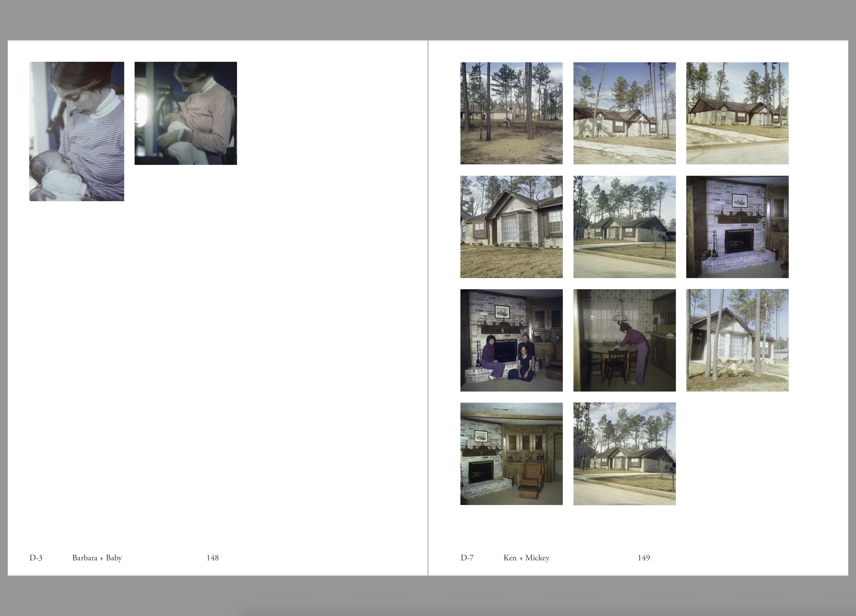Click the D-3 section code
Viewport: 856px width, 616px height.
point(36,558)
